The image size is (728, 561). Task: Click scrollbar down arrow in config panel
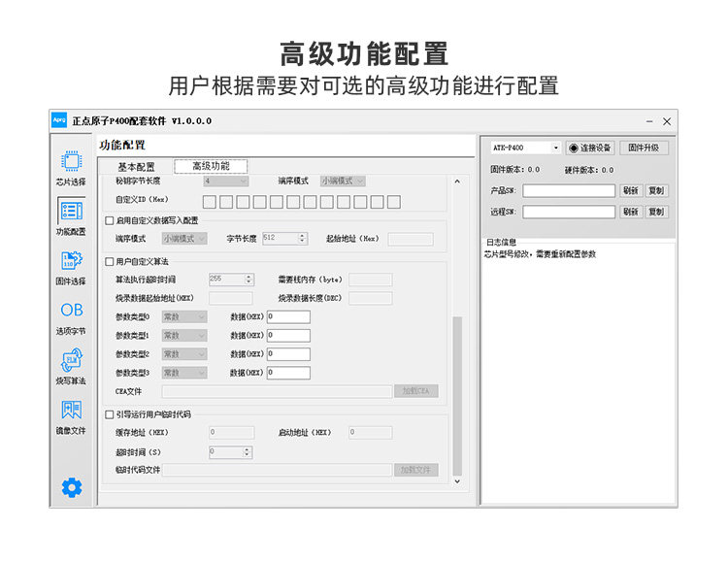pos(457,481)
